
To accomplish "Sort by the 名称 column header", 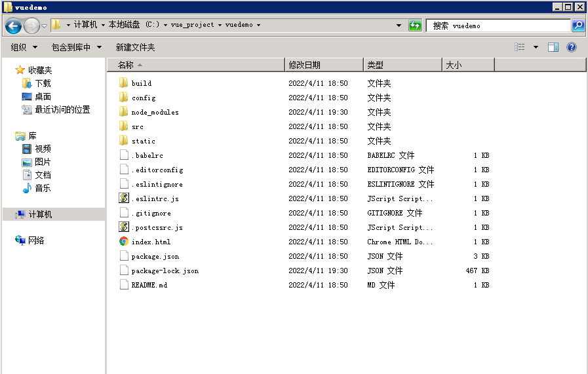I will coord(196,65).
